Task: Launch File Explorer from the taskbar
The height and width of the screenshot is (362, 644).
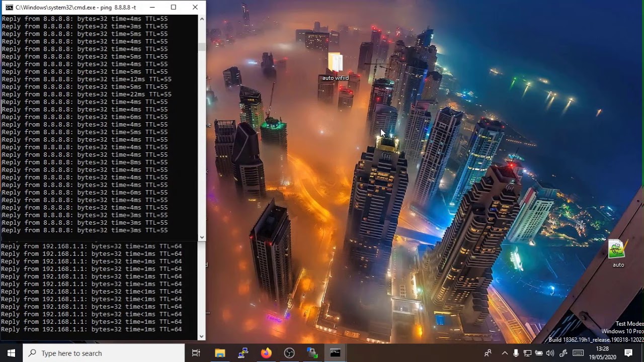Action: click(x=220, y=353)
